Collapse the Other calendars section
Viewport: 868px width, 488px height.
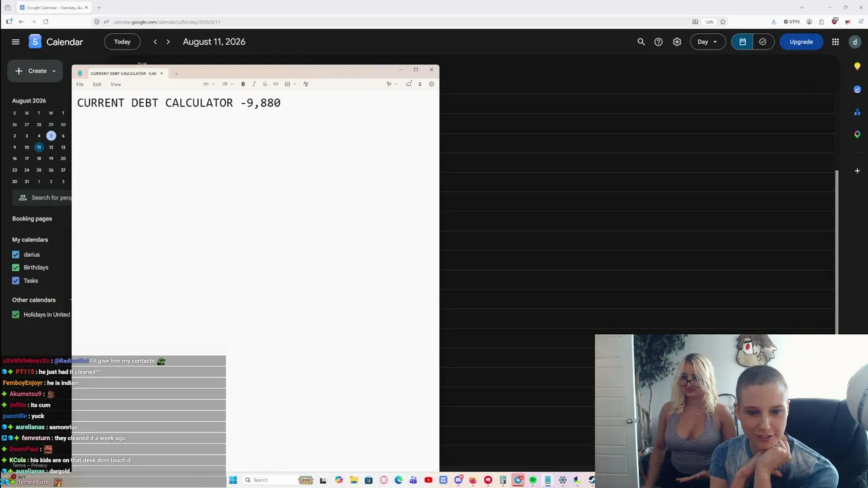[x=34, y=300]
